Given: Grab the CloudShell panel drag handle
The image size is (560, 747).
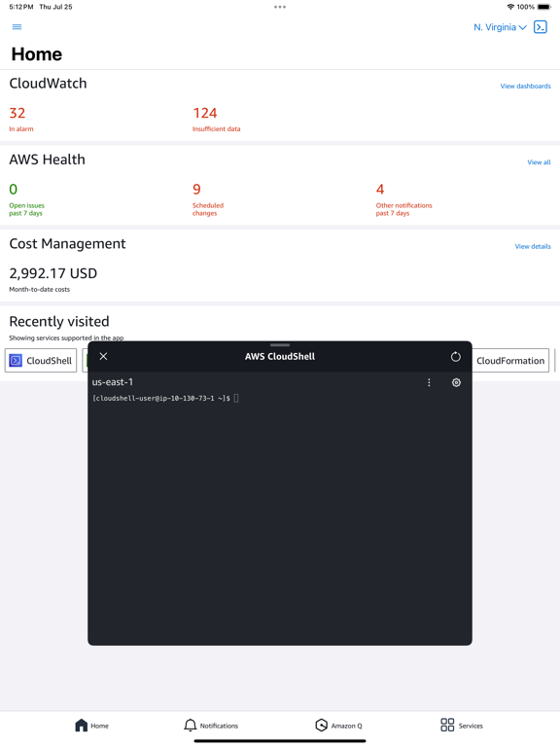Looking at the screenshot, I should pyautogui.click(x=280, y=345).
